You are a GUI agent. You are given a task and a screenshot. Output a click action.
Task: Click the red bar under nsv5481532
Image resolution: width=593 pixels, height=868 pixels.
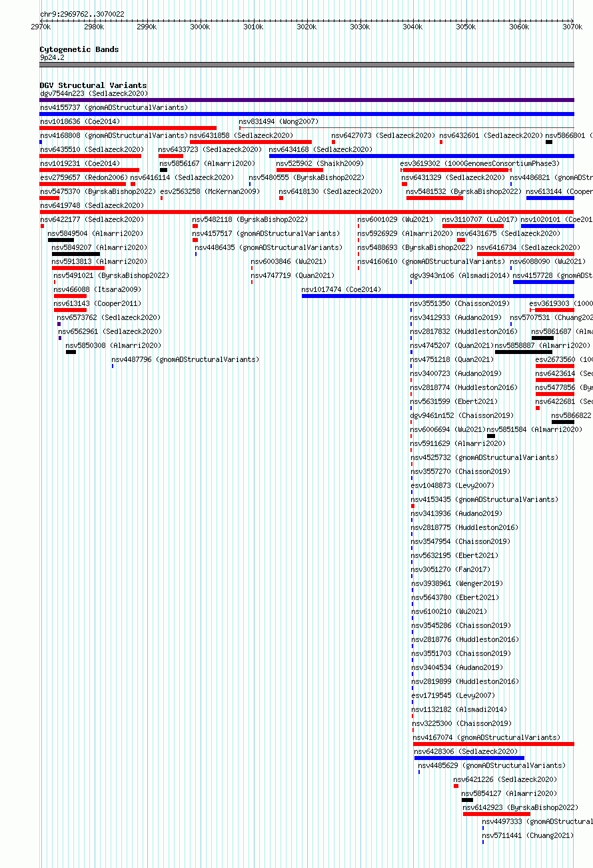[434, 198]
